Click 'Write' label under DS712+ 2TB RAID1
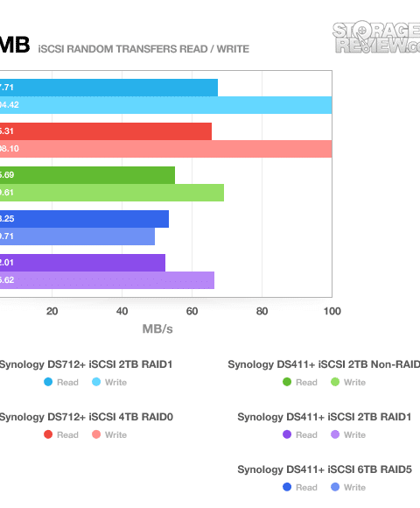The image size is (420, 508). point(115,382)
